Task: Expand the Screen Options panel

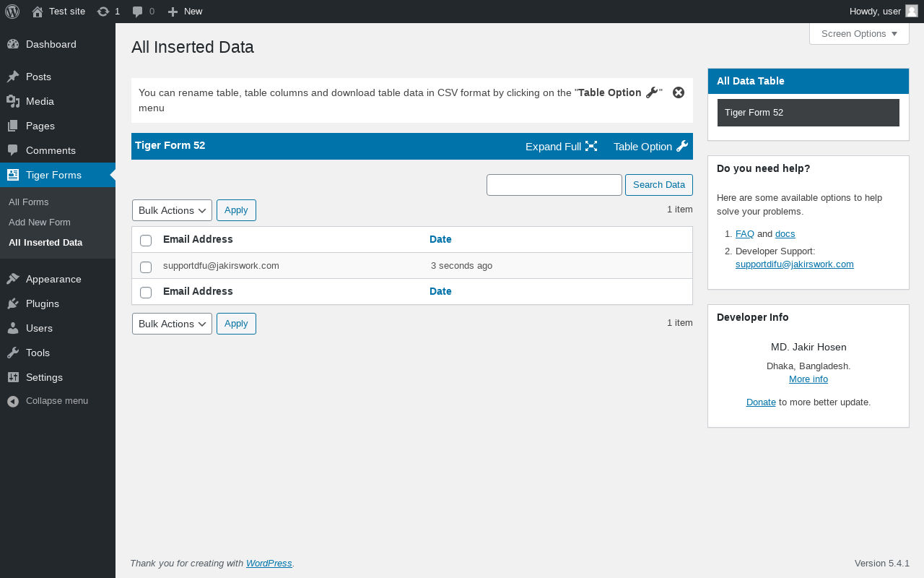Action: [859, 33]
